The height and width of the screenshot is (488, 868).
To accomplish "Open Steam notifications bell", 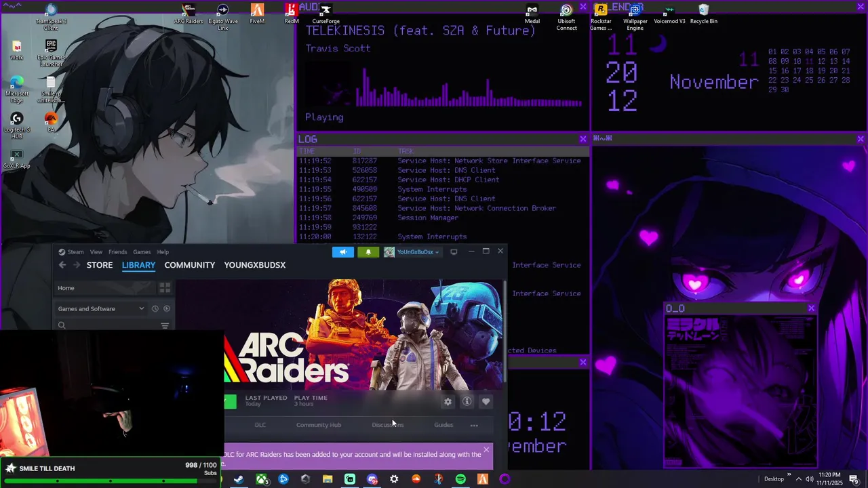I will click(x=368, y=251).
